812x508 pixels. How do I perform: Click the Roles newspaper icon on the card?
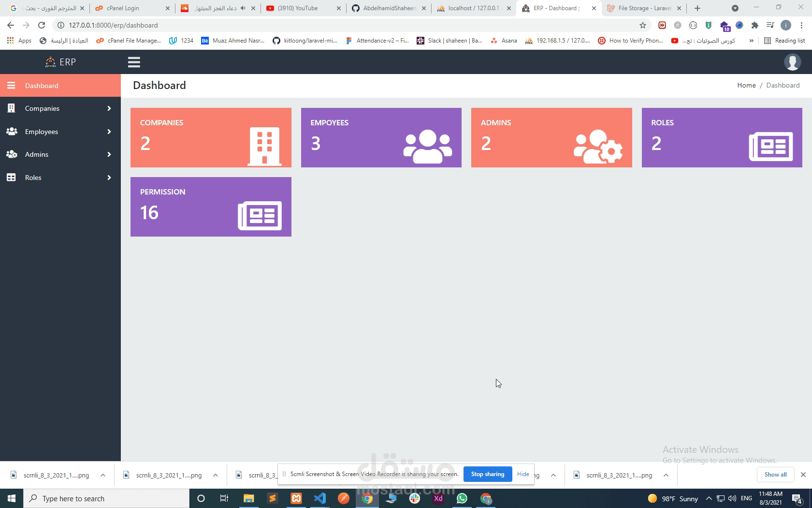click(x=771, y=146)
